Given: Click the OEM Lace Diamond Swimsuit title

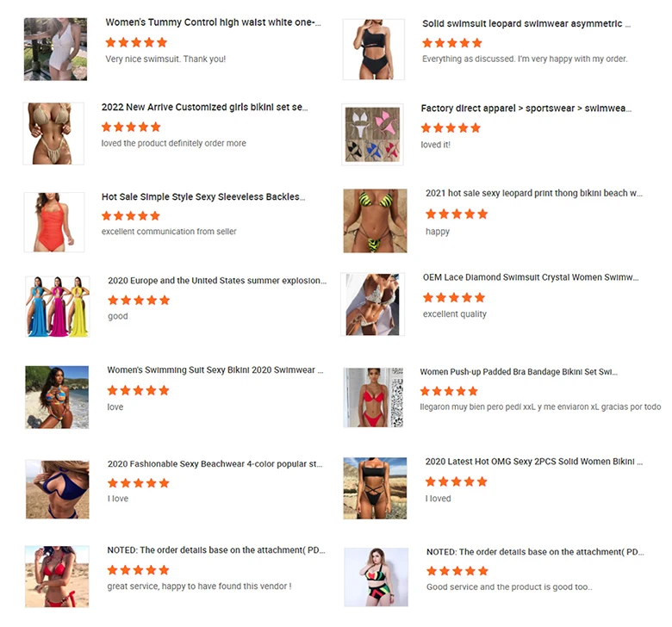Looking at the screenshot, I should click(531, 277).
